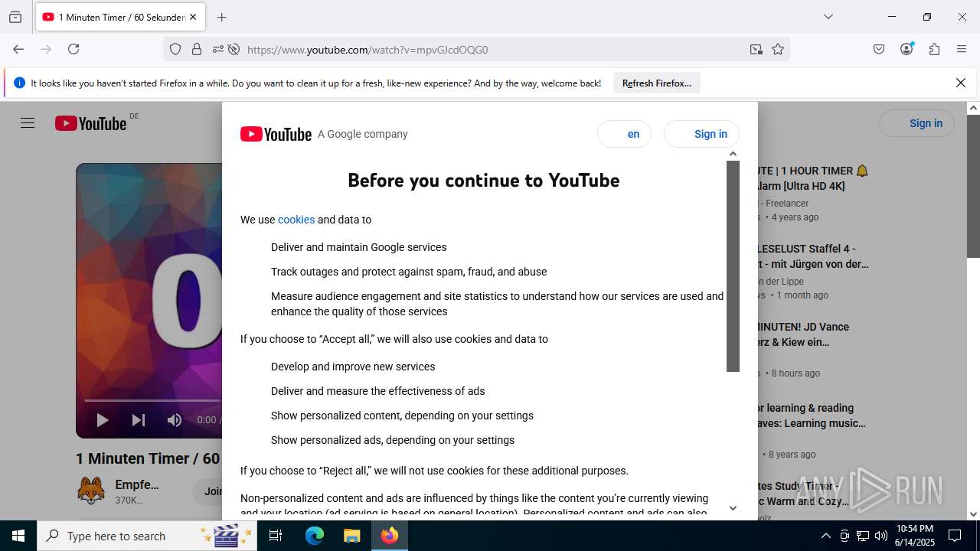The image size is (980, 551).
Task: Click the Firefox View icon
Action: tap(15, 17)
